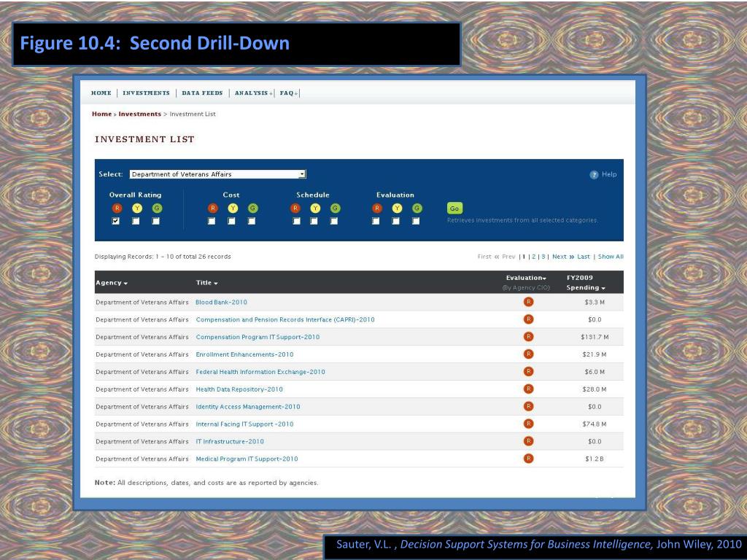Open the Department of Veterans Affairs select dropdown
Viewport: 747px width, 560px height.
(x=217, y=174)
